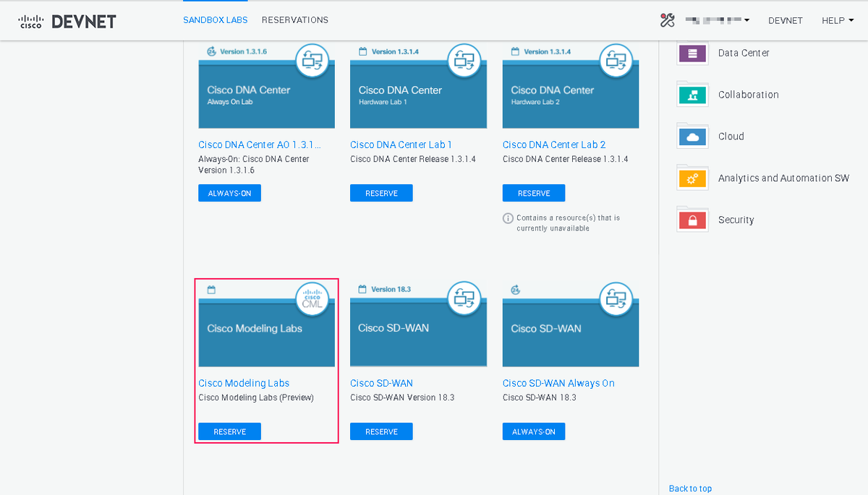
Task: Switch to the RESERVATIONS tab
Action: pos(295,20)
